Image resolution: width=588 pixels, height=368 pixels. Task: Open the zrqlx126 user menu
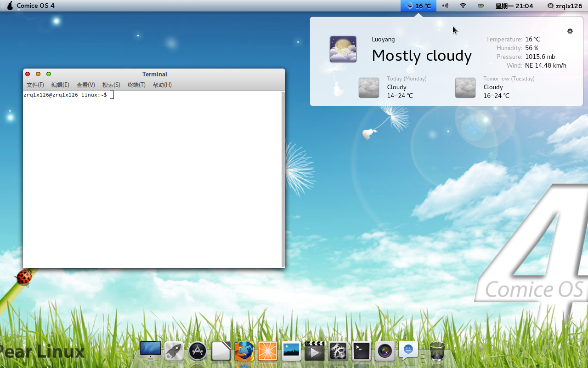565,6
